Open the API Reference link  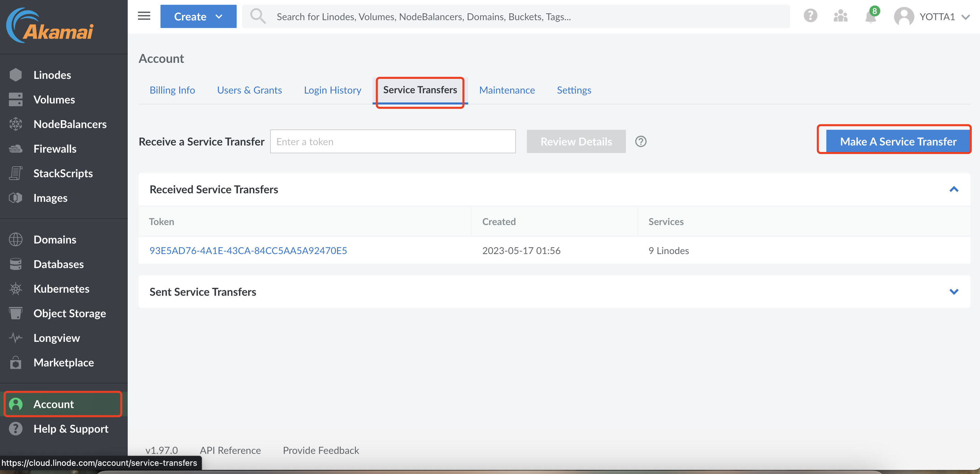point(230,450)
